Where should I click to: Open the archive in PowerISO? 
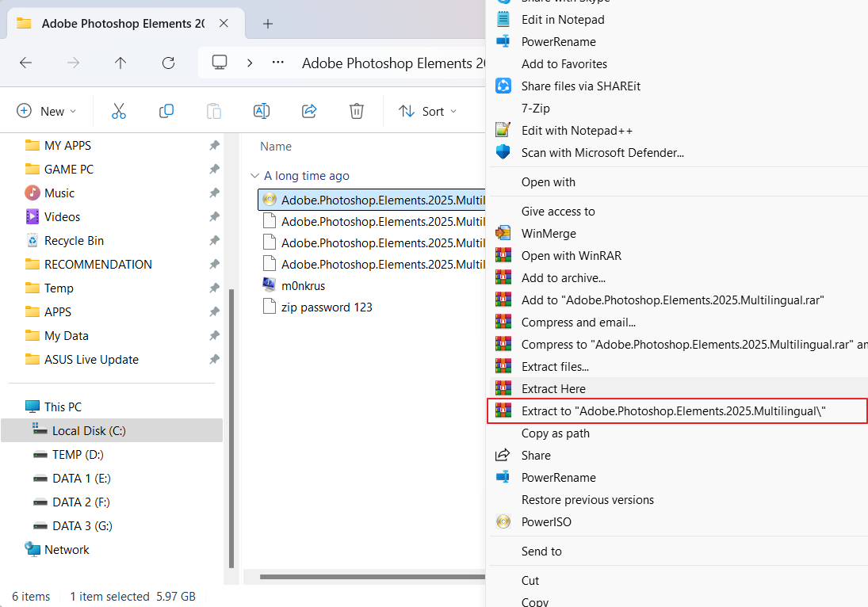tap(546, 521)
